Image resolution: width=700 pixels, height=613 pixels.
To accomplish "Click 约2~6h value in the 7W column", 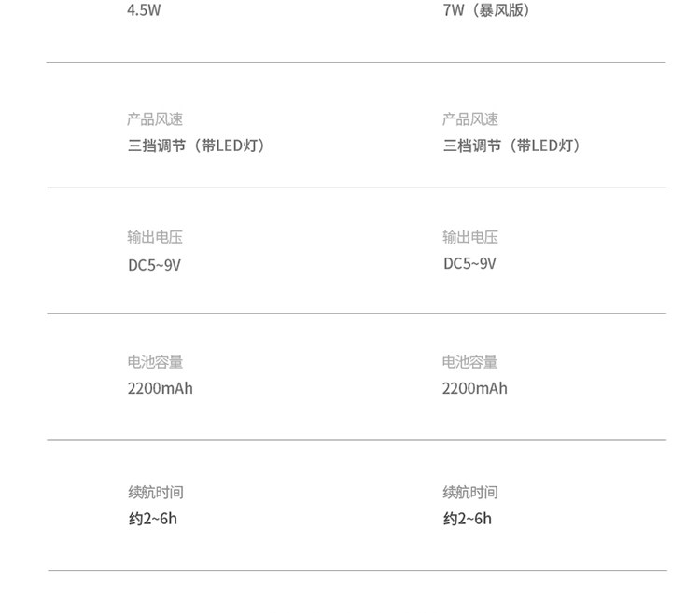I will pos(467,519).
